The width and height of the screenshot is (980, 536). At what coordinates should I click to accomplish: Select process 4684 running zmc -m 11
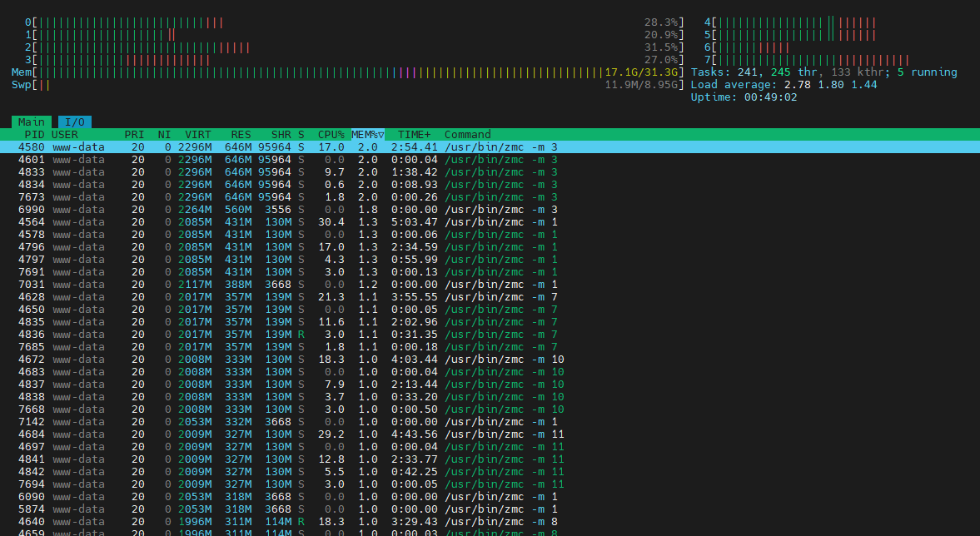[x=490, y=434]
